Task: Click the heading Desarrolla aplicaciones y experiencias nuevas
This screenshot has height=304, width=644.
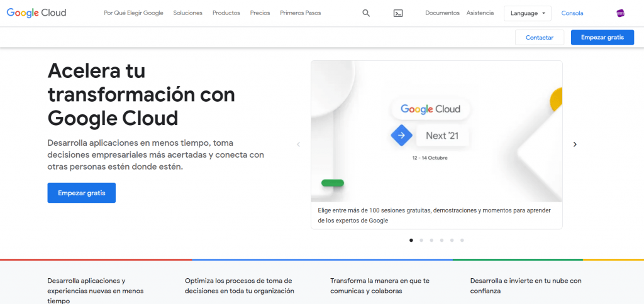Action: click(96, 291)
